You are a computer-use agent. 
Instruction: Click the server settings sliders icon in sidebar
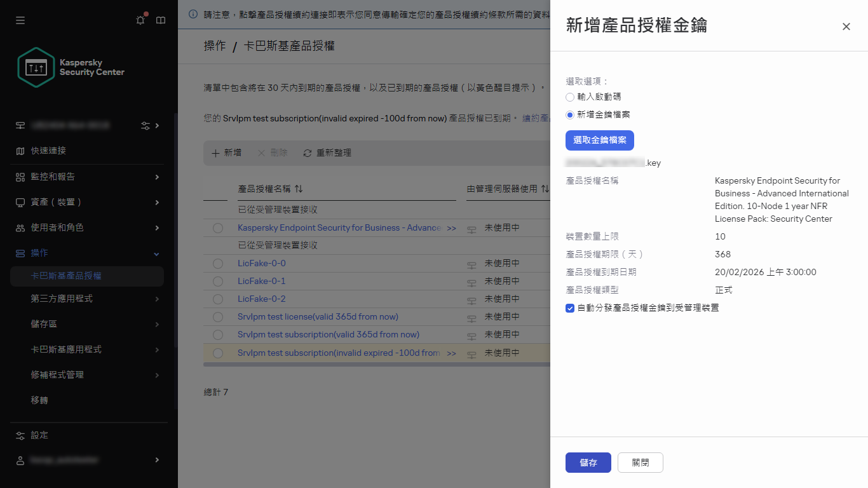(x=146, y=125)
